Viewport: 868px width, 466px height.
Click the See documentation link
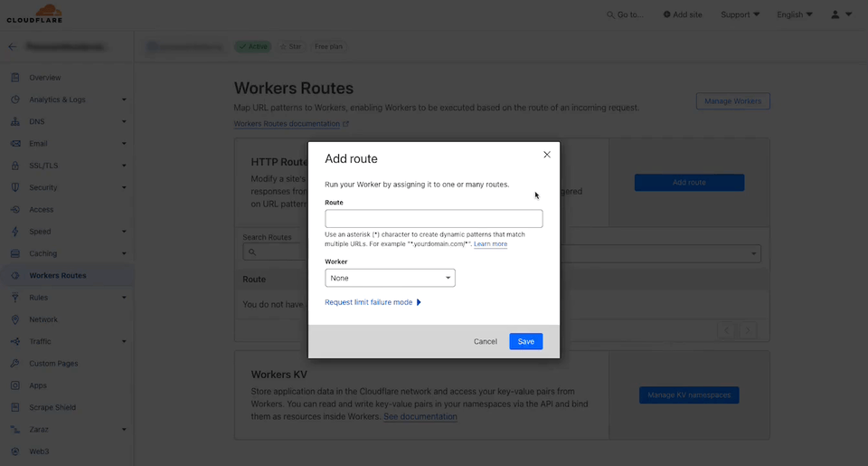[420, 416]
